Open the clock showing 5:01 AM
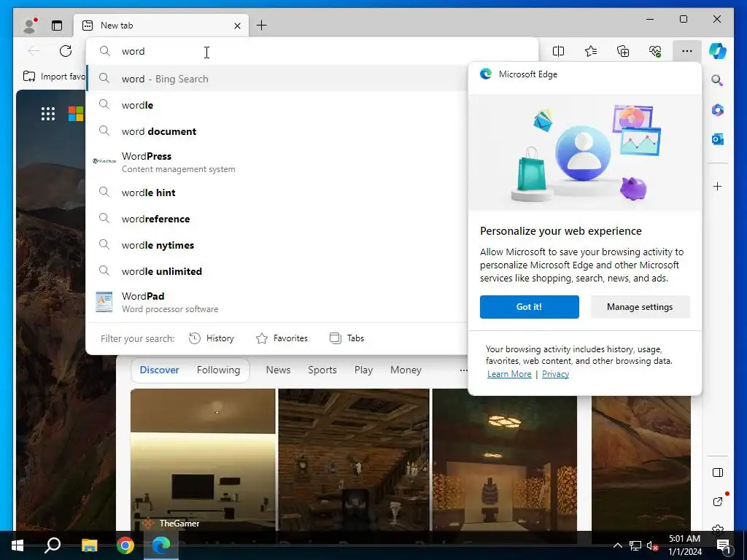Screen dimensions: 747x560 684,545
